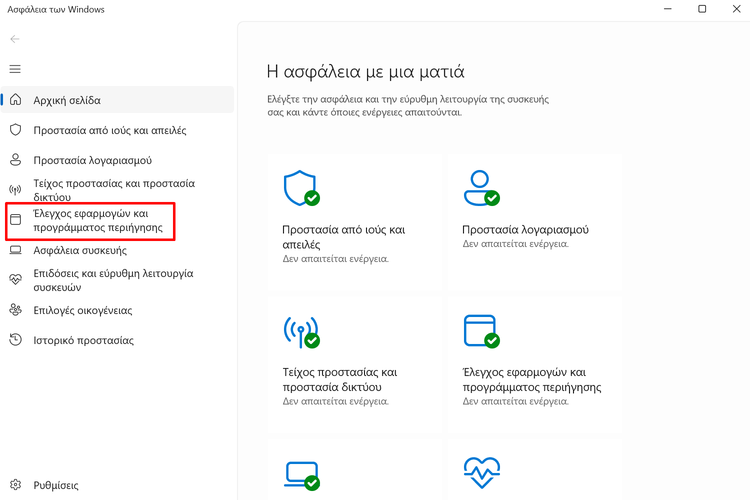750x500 pixels.
Task: Click the large account person icon card
Action: tap(482, 188)
